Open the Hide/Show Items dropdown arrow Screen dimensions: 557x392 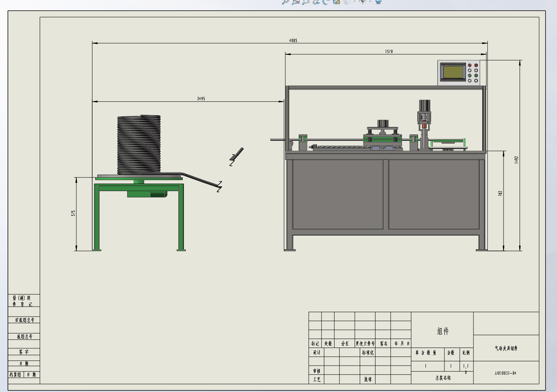pos(370,1)
